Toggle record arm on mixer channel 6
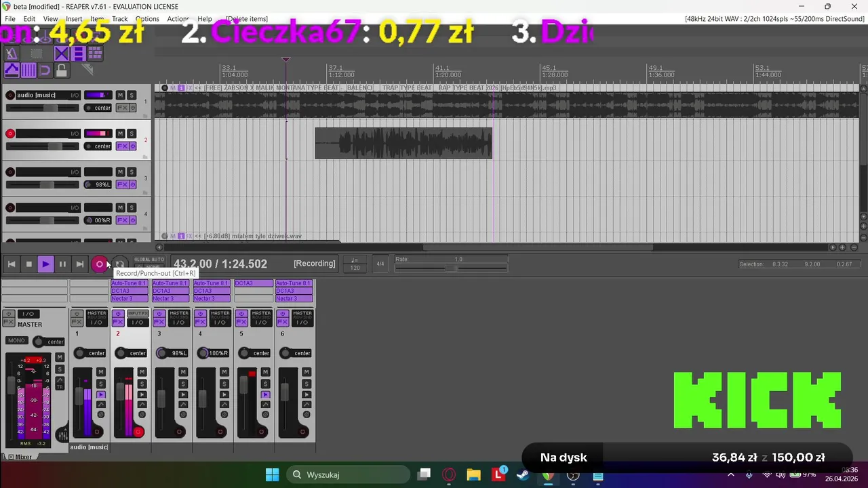Viewport: 868px width, 488px height. [302, 432]
